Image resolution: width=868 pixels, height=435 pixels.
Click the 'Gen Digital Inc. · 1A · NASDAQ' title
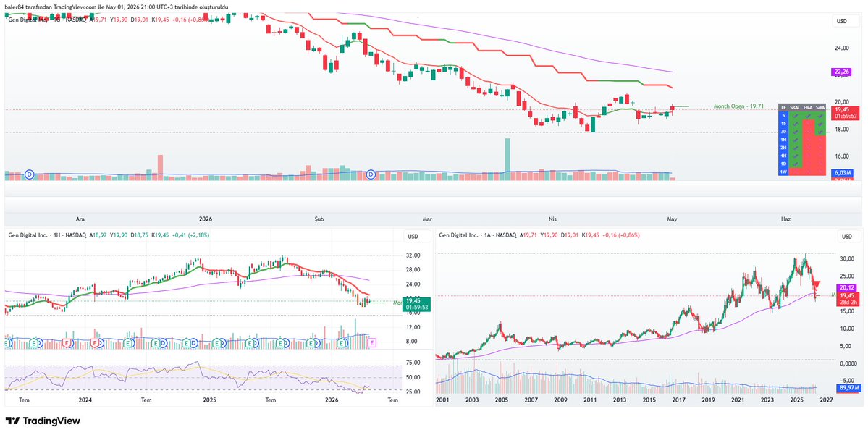pyautogui.click(x=478, y=235)
